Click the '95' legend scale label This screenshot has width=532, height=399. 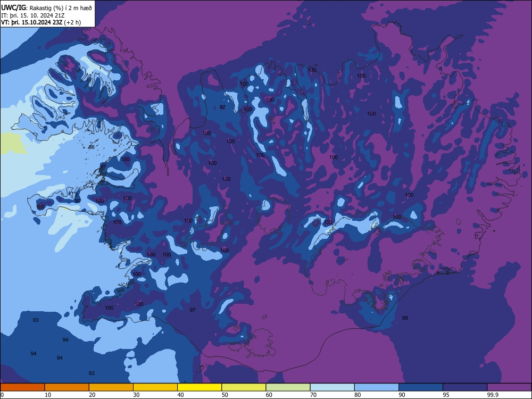coord(446,395)
